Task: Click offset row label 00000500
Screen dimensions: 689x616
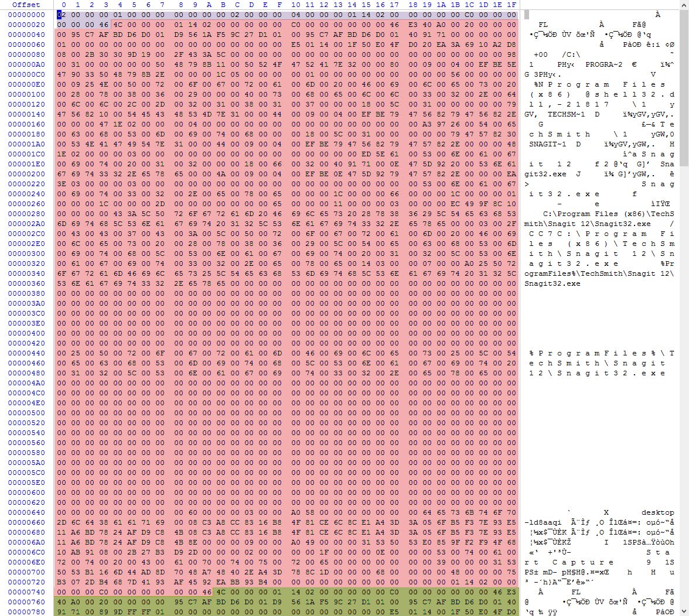Action: [x=26, y=413]
